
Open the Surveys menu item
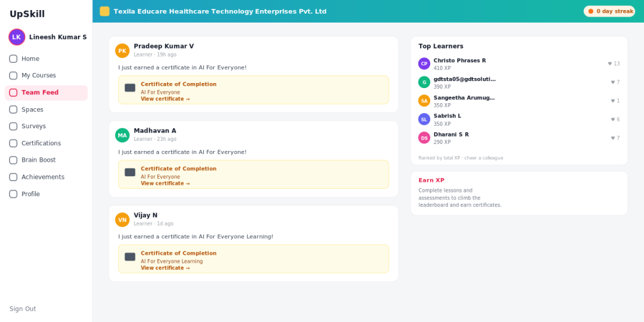[x=46, y=126]
